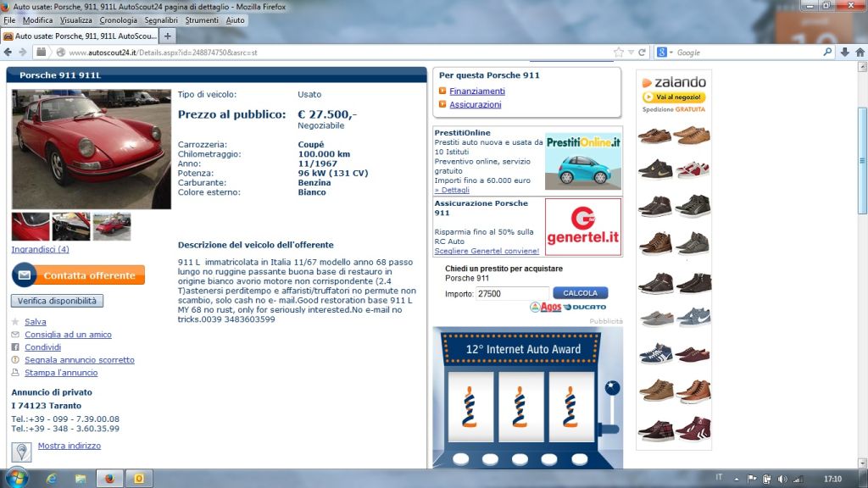
Task: Click the printer icon beside Stampa
Action: click(15, 373)
